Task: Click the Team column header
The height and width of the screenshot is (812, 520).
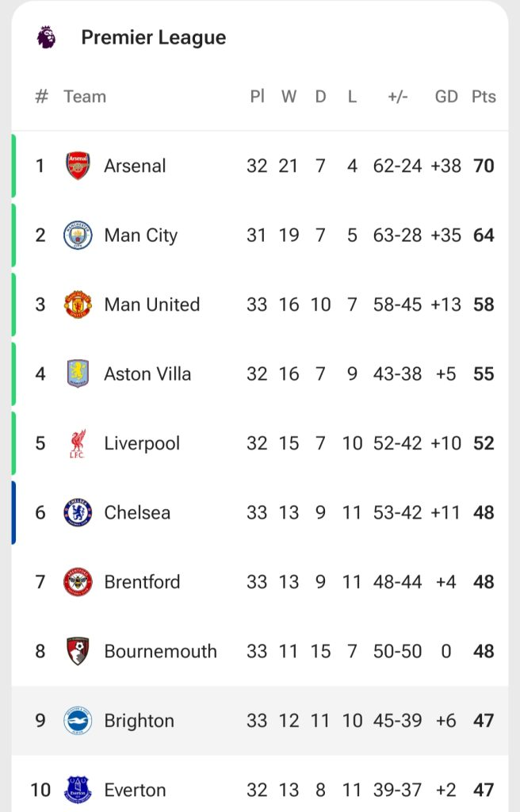Action: (85, 97)
